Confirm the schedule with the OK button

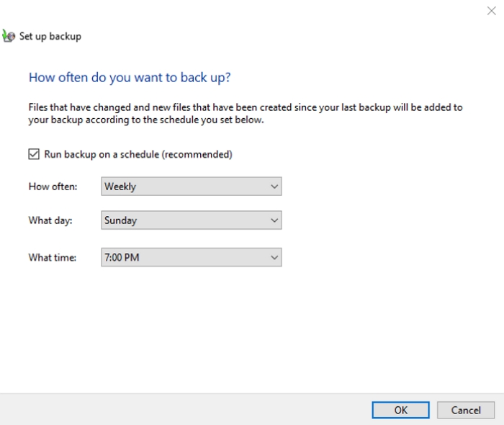pos(400,410)
